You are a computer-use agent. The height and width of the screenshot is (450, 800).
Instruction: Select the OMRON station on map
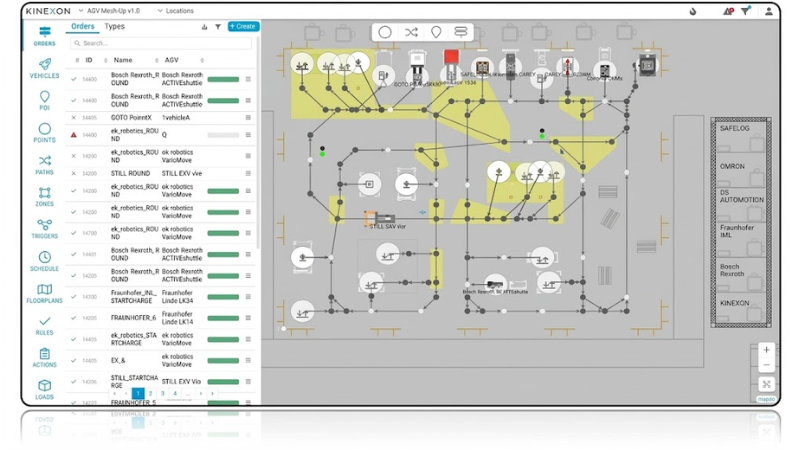coord(740,170)
